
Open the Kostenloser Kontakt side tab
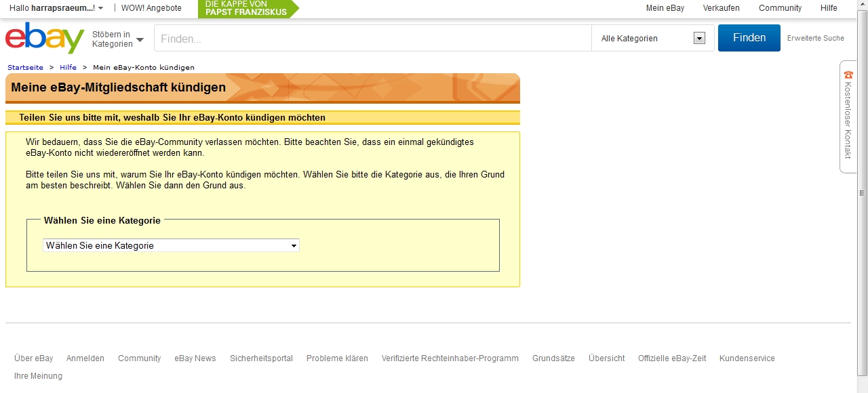tap(848, 117)
